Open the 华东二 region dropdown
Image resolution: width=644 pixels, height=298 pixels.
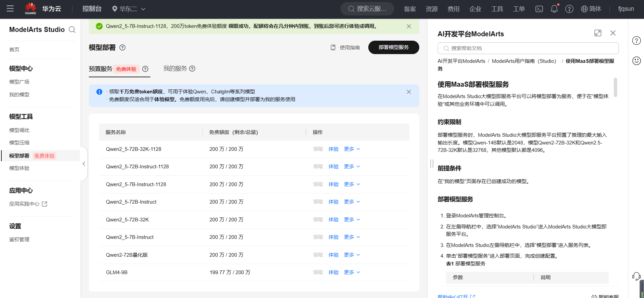coord(129,9)
